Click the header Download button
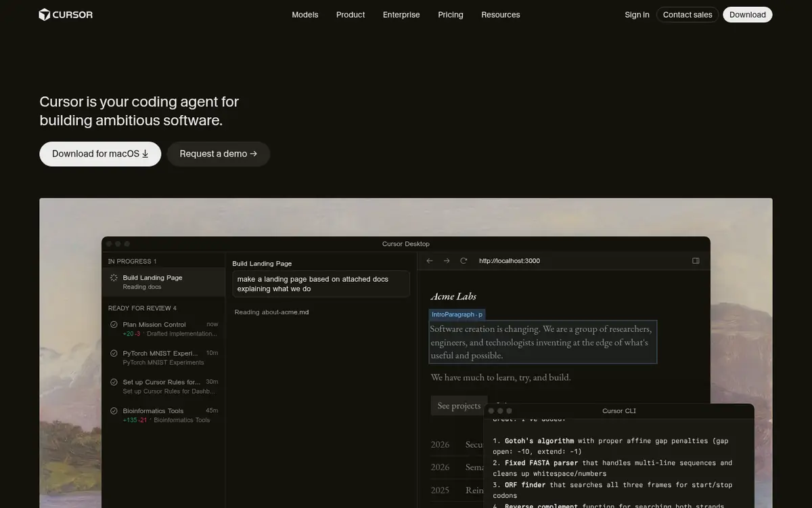This screenshot has height=508, width=812. [x=748, y=15]
